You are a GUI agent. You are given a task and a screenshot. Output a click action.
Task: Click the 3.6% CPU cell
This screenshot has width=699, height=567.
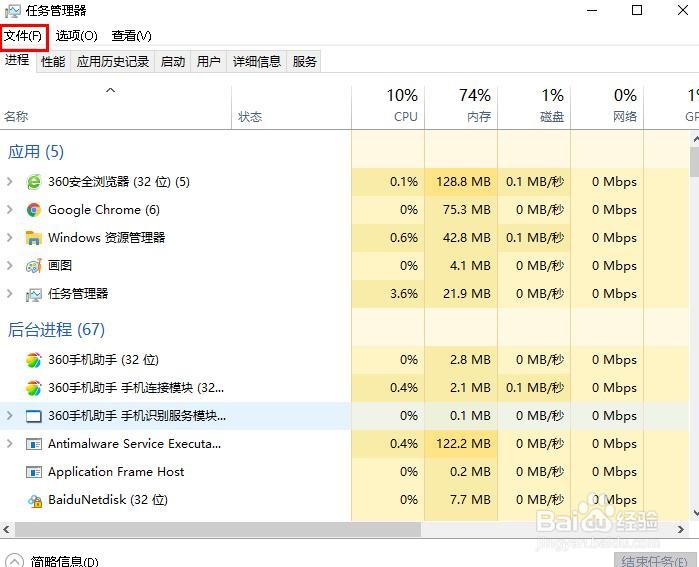(x=388, y=294)
